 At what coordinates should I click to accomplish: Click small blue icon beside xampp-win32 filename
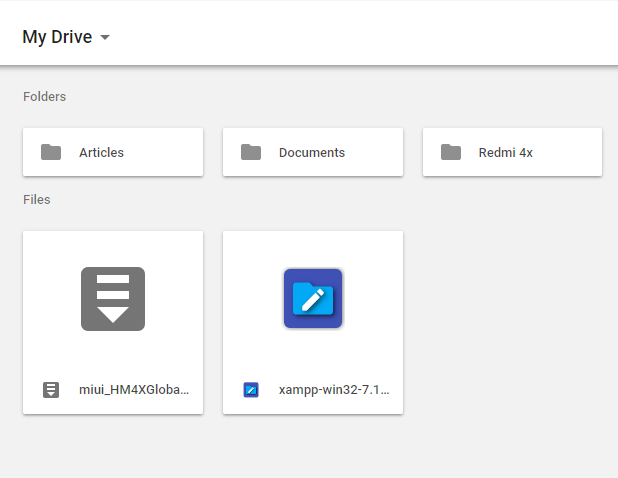click(x=251, y=390)
